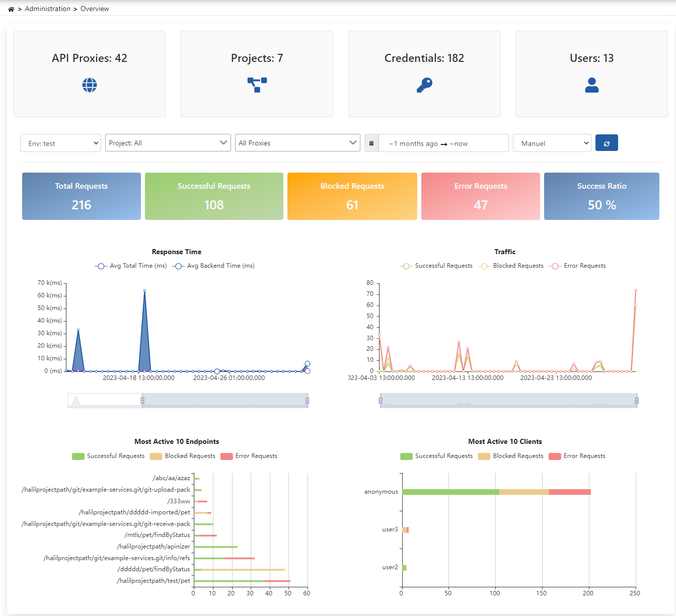676x616 pixels.
Task: Click the /halilprojectpath/test/pet endpoint bar
Action: tap(242, 581)
